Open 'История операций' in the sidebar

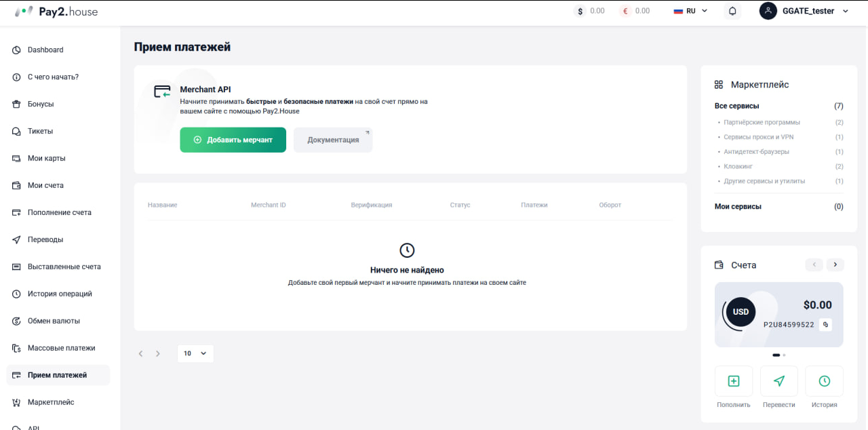[x=58, y=294]
